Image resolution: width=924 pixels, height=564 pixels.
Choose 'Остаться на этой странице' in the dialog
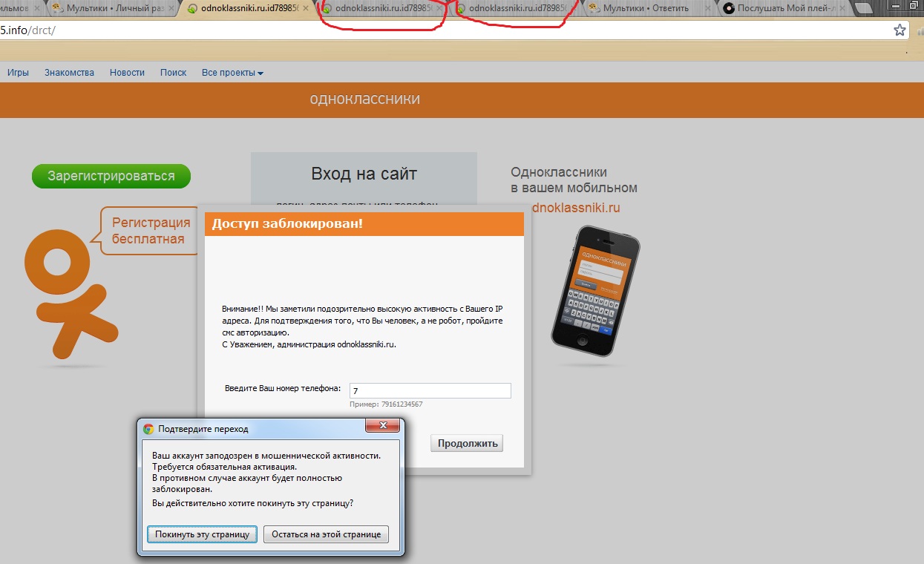pyautogui.click(x=326, y=534)
